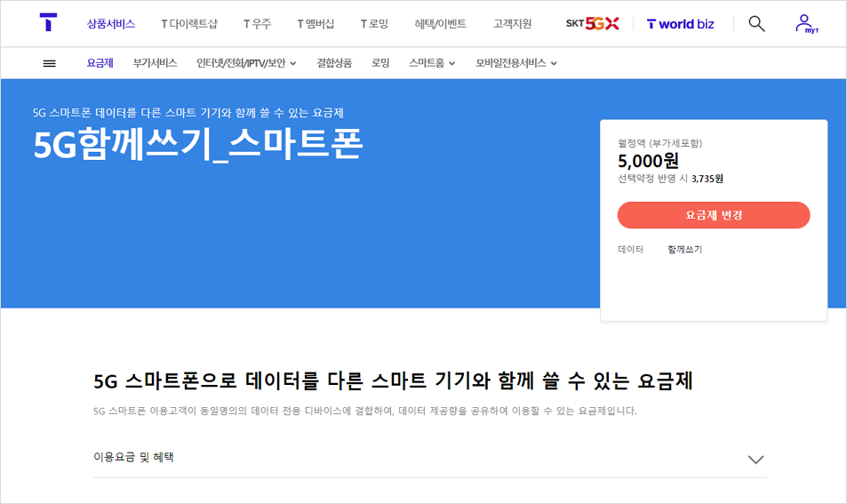Open T 다이렉트샵 menu
This screenshot has height=504, width=847.
[189, 24]
